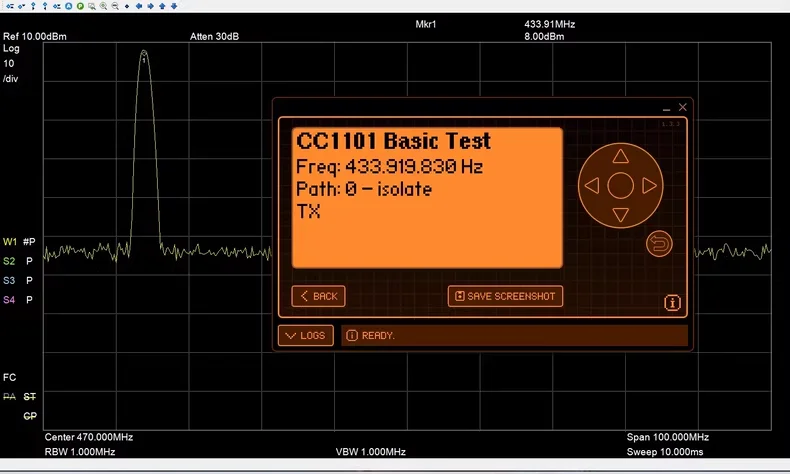Minimize the Flipper remote control window
This screenshot has width=790, height=474.
[667, 108]
